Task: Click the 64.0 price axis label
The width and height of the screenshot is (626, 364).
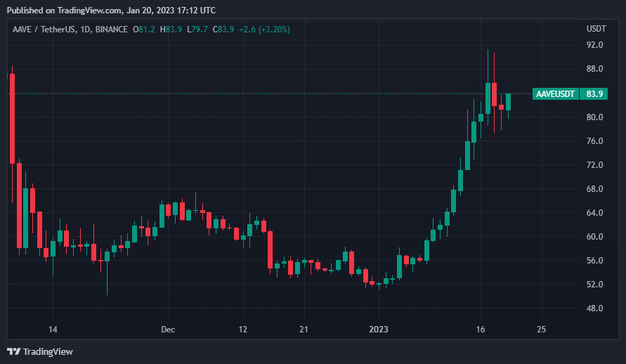Action: (594, 213)
